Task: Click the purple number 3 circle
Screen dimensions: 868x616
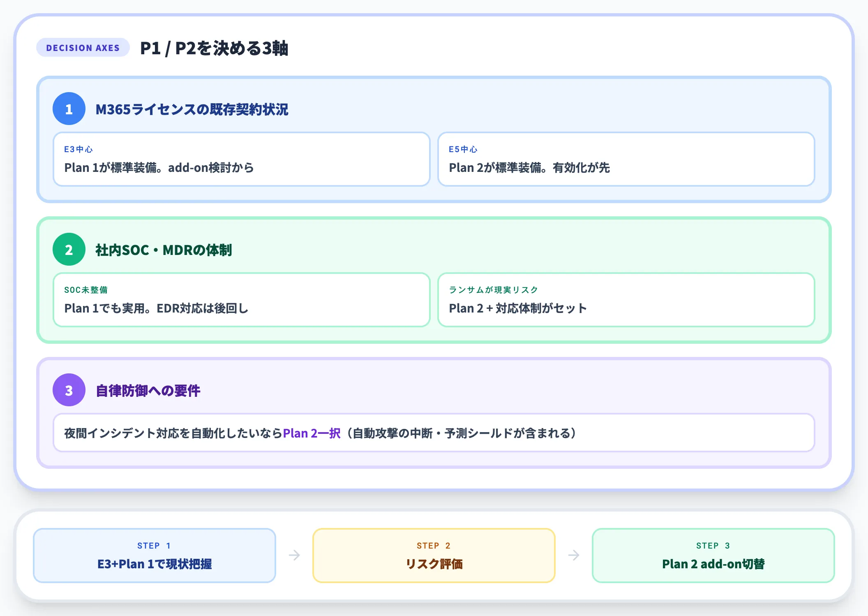Action: coord(69,390)
